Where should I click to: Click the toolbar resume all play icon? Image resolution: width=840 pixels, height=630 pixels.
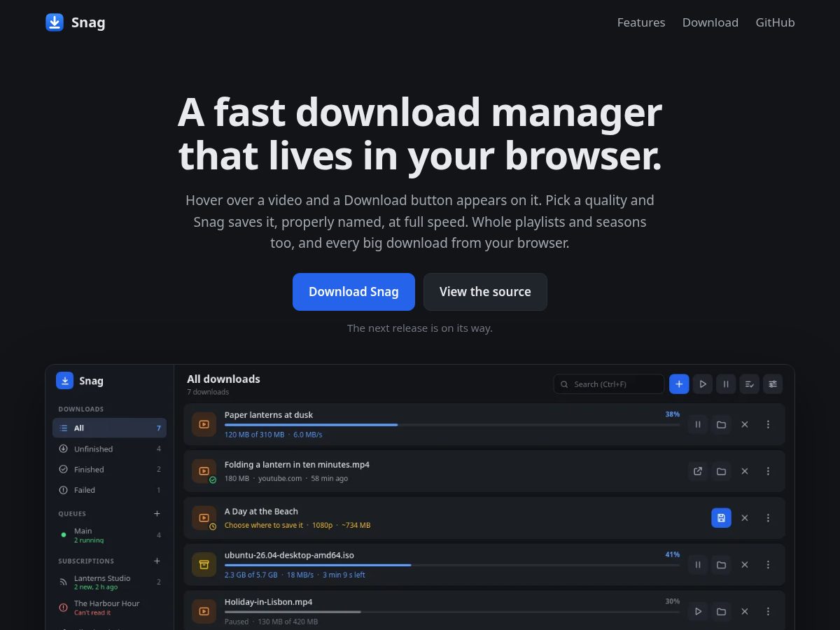[x=703, y=384]
